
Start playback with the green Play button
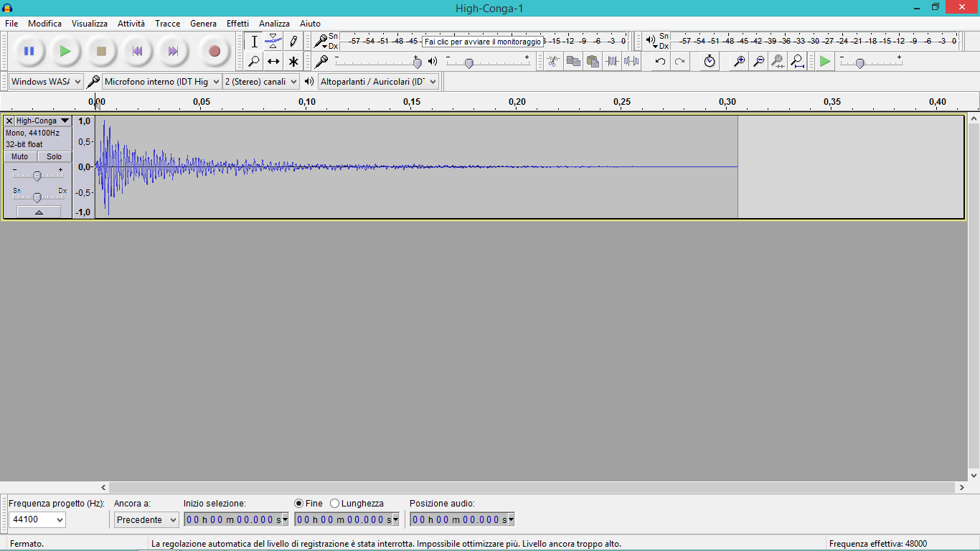click(x=65, y=51)
